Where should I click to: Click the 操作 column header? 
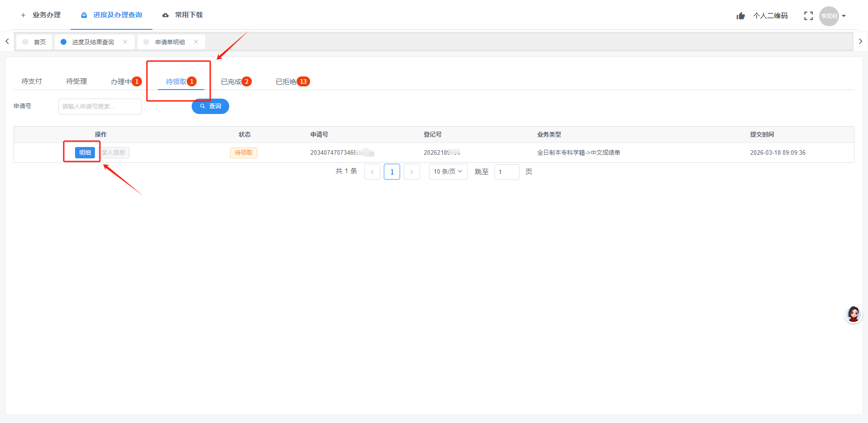(101, 134)
